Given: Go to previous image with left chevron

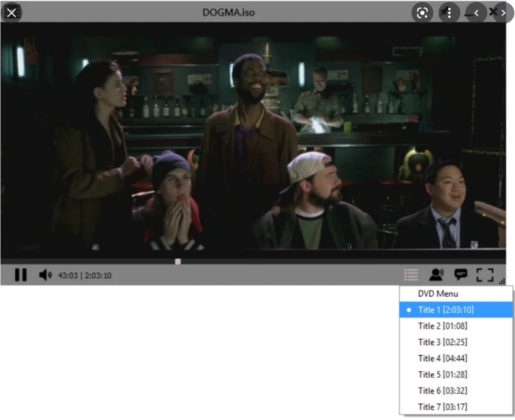Looking at the screenshot, I should click(476, 13).
